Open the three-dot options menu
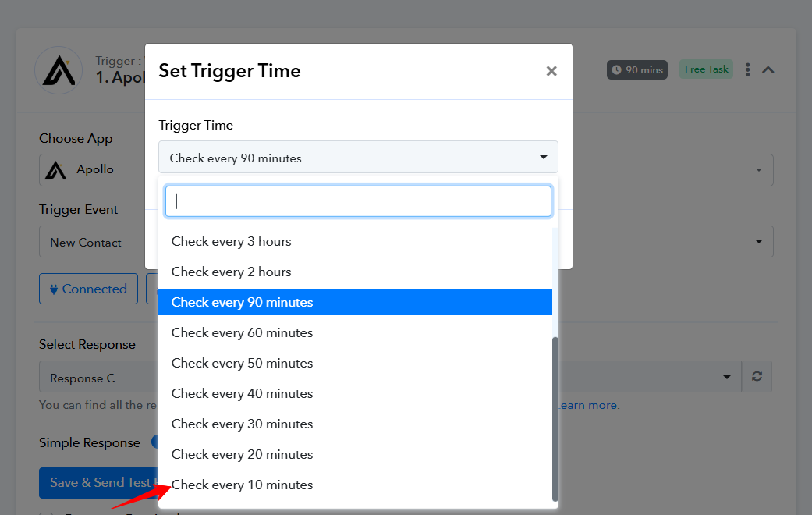The width and height of the screenshot is (812, 515). tap(747, 70)
